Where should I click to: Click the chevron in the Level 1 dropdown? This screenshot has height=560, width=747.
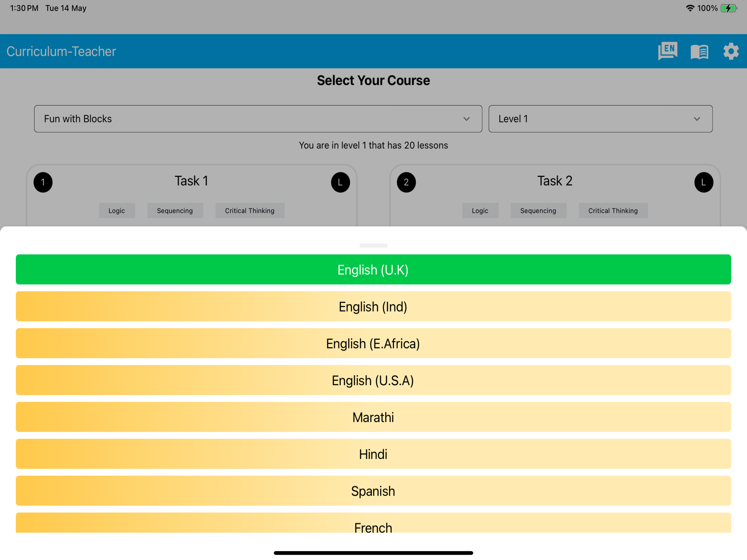click(x=697, y=119)
